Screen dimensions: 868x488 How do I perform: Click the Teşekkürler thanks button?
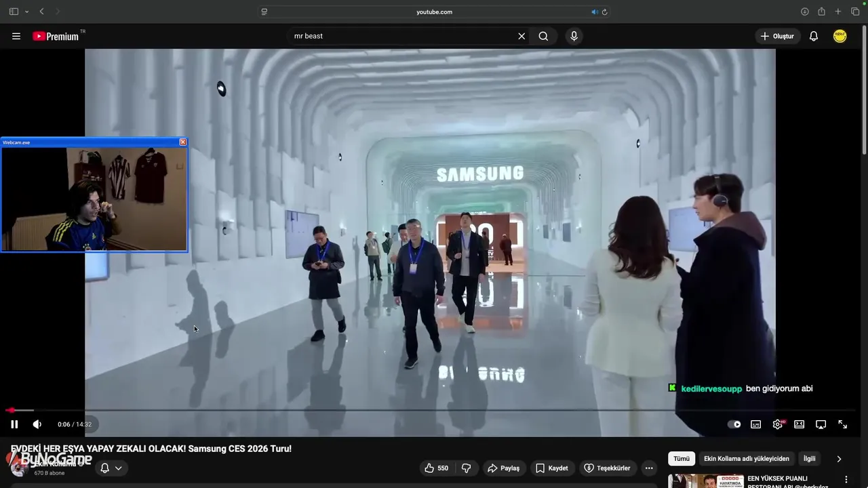point(607,468)
